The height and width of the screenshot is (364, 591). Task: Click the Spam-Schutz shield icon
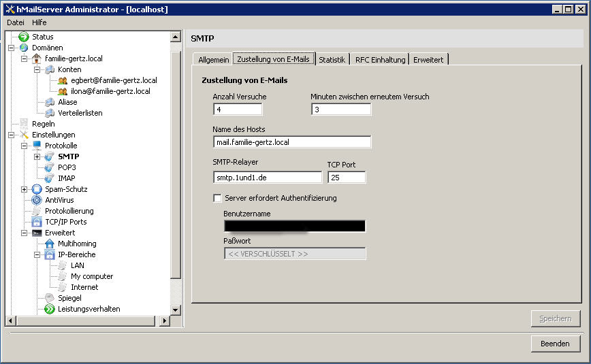tap(37, 189)
